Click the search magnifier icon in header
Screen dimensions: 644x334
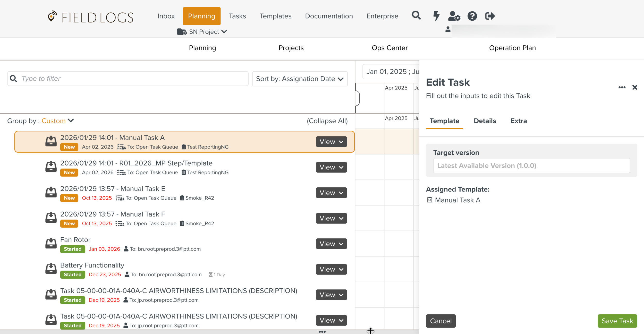coord(416,16)
